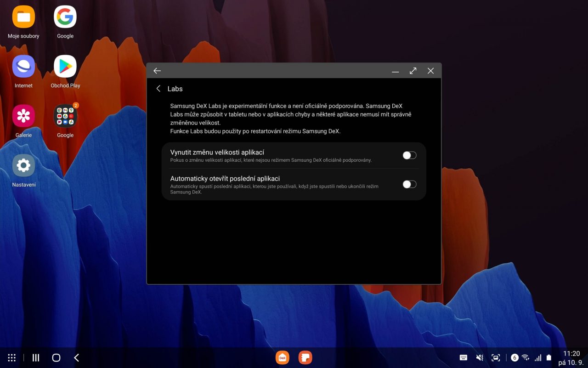Enable Vynutit změnu velikosti aplikací toggle

click(x=409, y=155)
